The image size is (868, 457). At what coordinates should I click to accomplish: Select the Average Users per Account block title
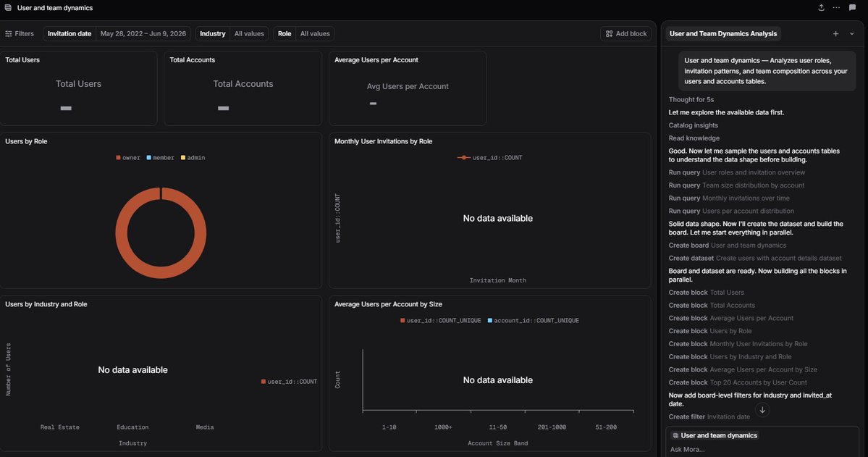[x=376, y=60]
